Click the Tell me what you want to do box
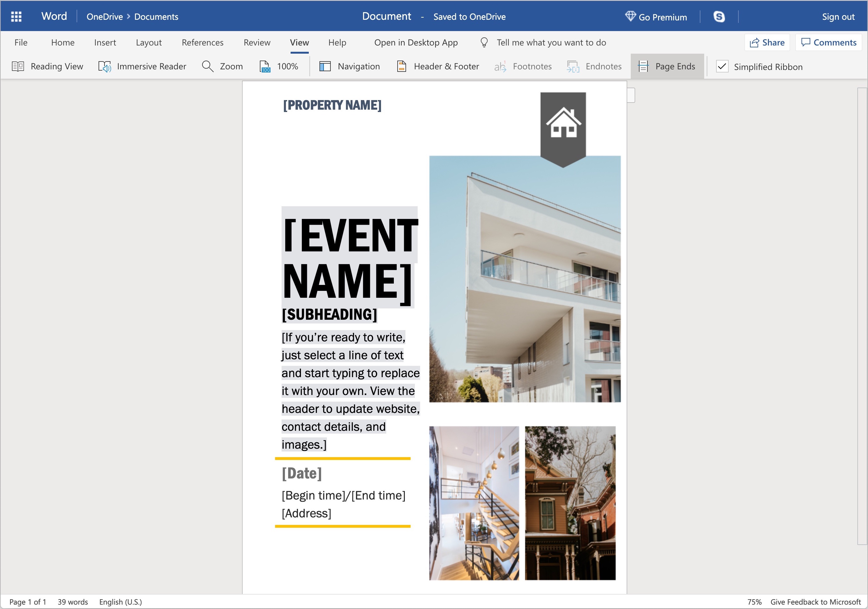This screenshot has height=609, width=868. pos(551,42)
